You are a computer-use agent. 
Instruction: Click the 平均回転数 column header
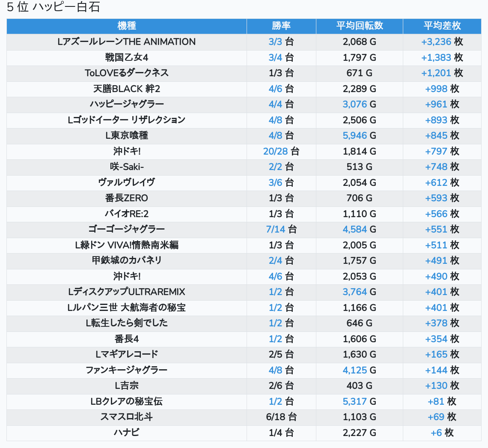[x=360, y=26]
